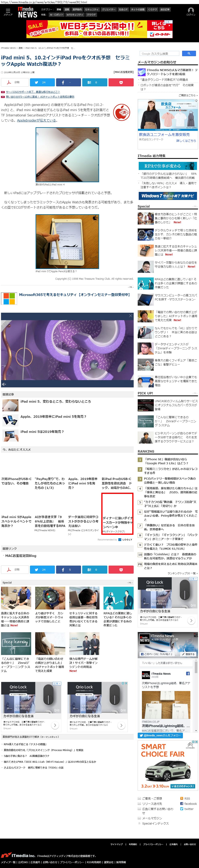Click the red apple MACお宝鑑定団 logo
The image size is (199, 868).
tap(121, 112)
